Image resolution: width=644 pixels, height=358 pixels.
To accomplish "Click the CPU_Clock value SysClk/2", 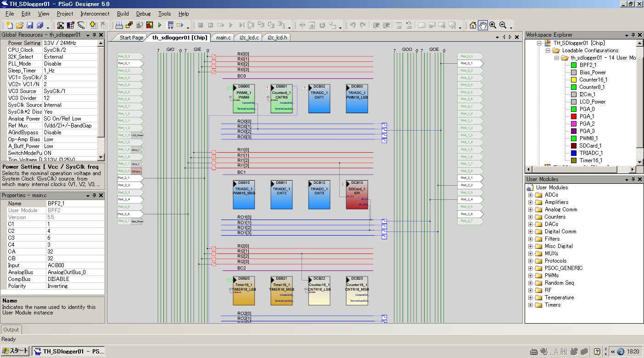I will (70, 50).
